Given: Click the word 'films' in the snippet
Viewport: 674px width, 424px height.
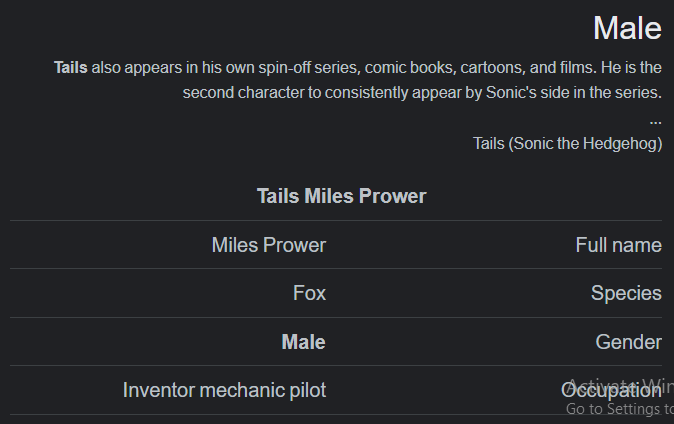Looking at the screenshot, I should click(x=578, y=68).
